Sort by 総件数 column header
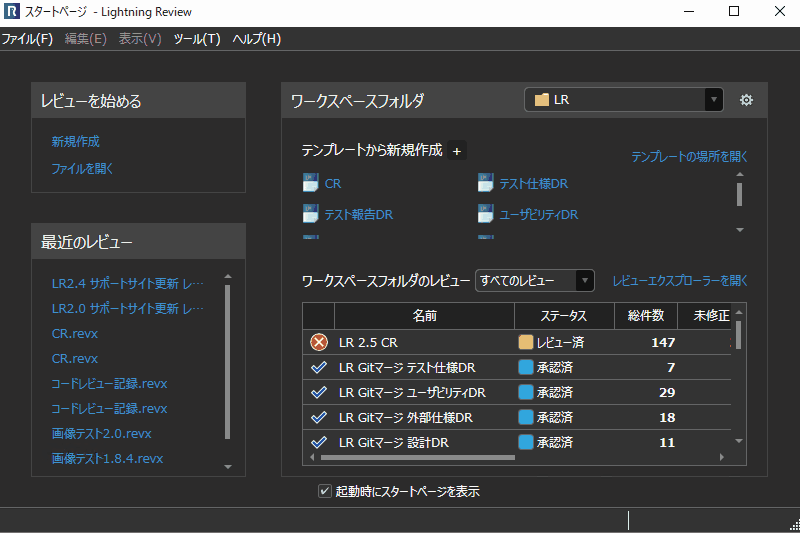 pyautogui.click(x=646, y=316)
